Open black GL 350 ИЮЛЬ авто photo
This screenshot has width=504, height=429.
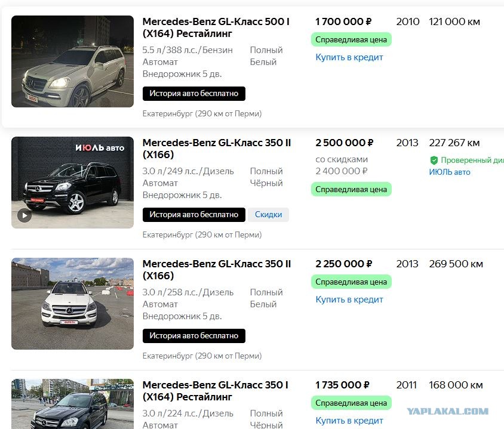72,183
